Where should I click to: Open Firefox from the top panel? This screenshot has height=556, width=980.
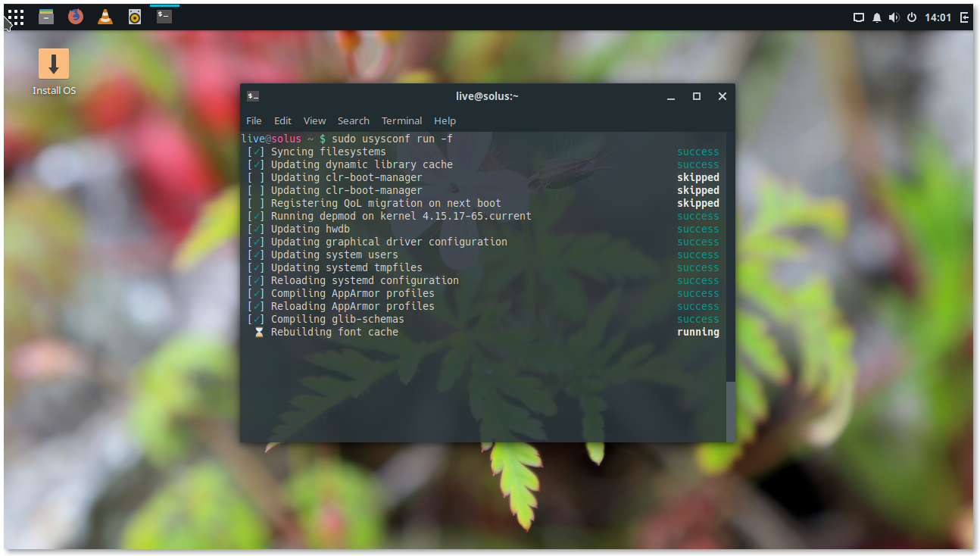(76, 17)
